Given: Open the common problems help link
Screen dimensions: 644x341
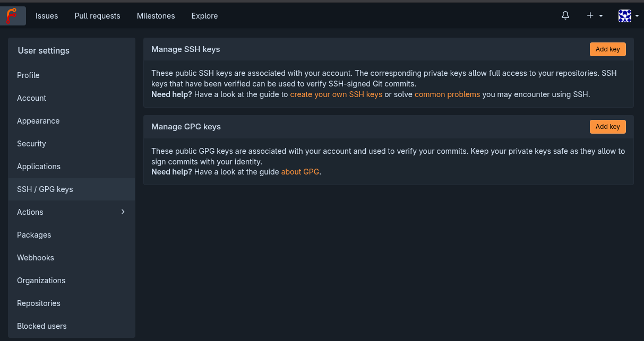Looking at the screenshot, I should click(x=447, y=94).
